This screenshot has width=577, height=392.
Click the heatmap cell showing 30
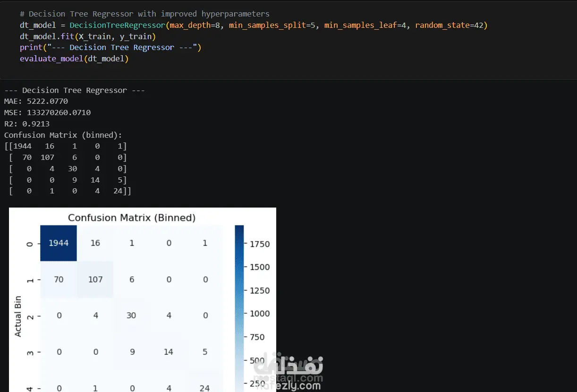pos(132,315)
